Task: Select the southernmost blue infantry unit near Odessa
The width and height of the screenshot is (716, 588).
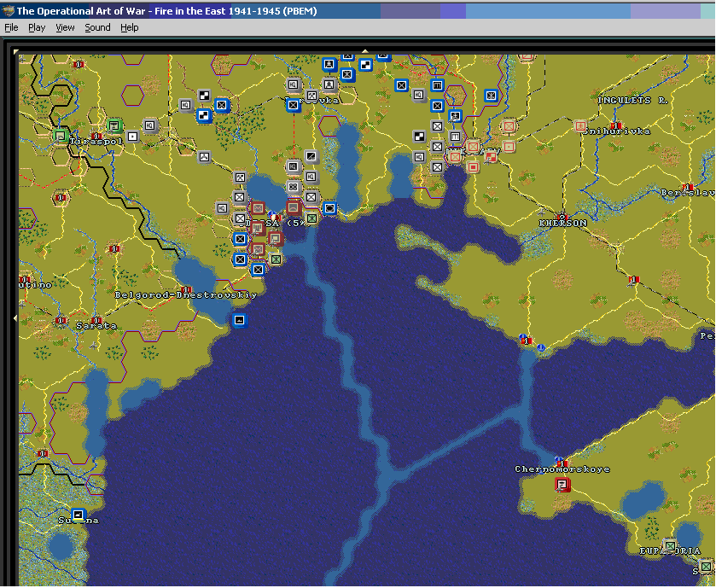Action: (258, 270)
